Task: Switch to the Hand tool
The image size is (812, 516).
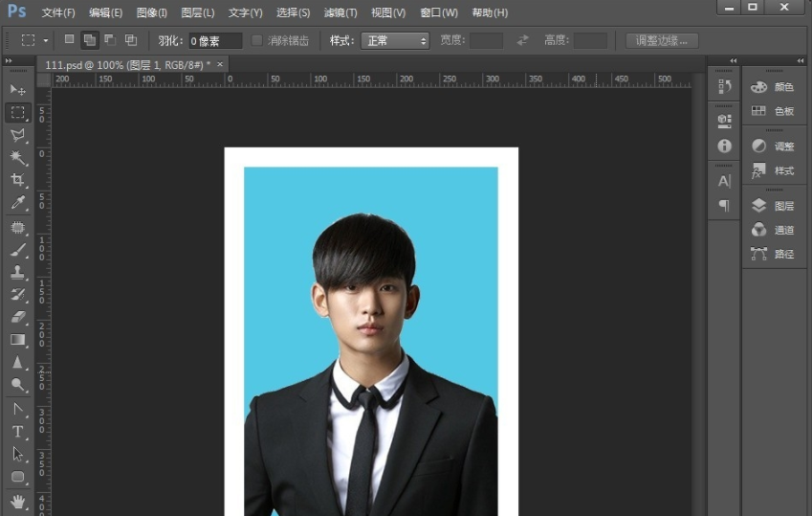Action: coord(17,501)
